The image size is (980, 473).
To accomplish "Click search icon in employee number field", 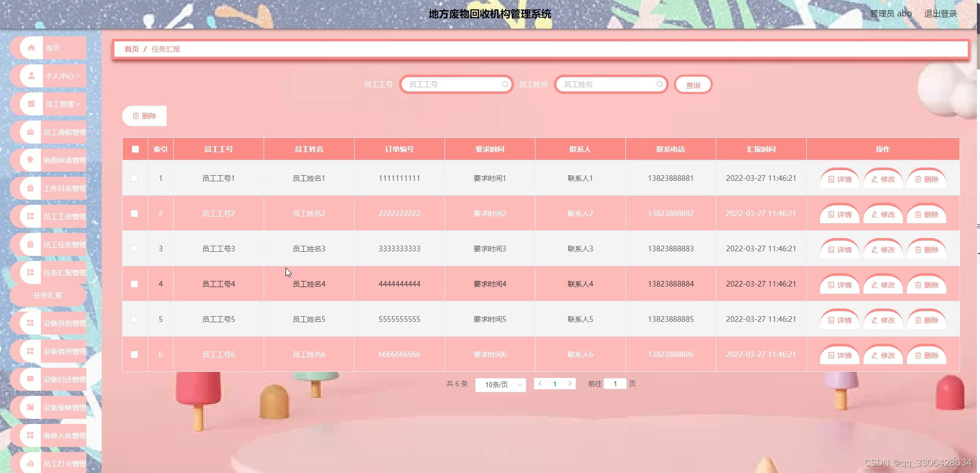I will coord(505,84).
